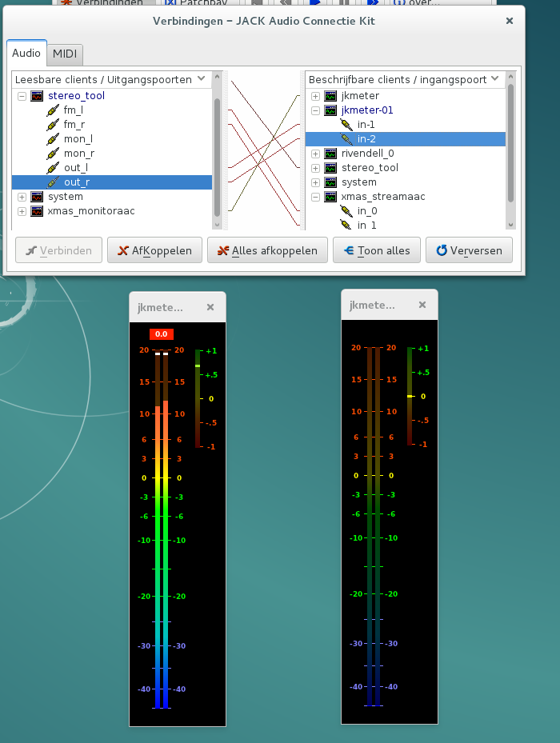Screen dimensions: 560x743
Task: Expand the system output client tree
Action: click(x=22, y=197)
